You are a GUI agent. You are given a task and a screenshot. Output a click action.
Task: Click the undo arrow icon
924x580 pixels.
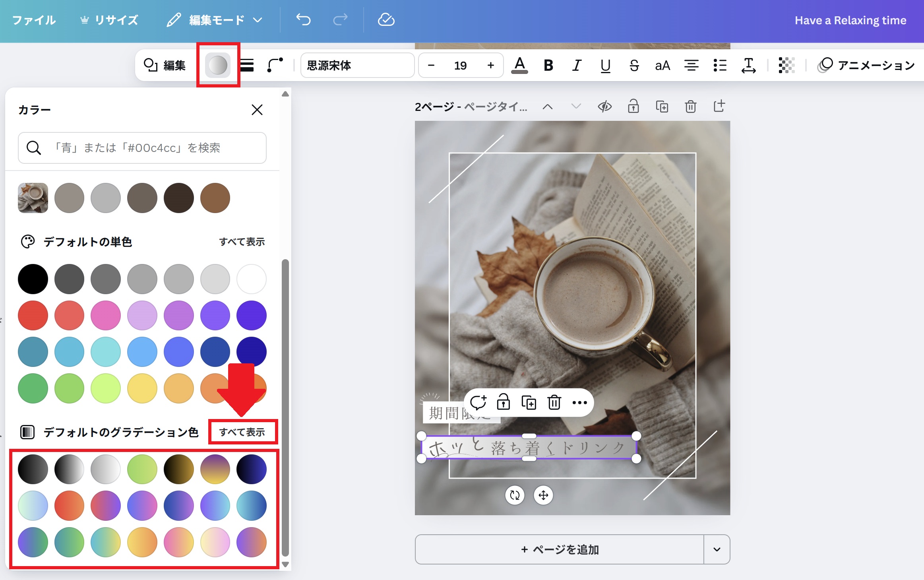pos(303,19)
